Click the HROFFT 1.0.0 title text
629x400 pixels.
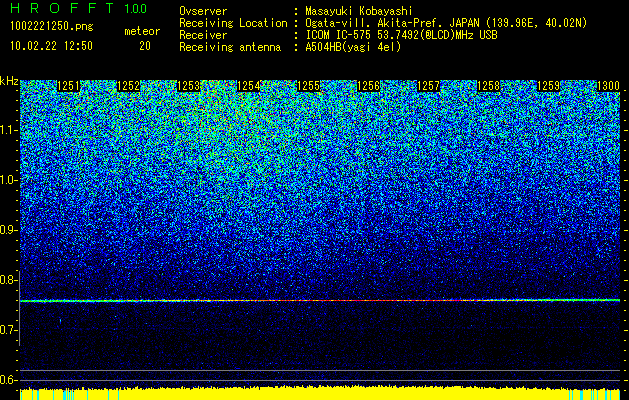click(x=78, y=8)
